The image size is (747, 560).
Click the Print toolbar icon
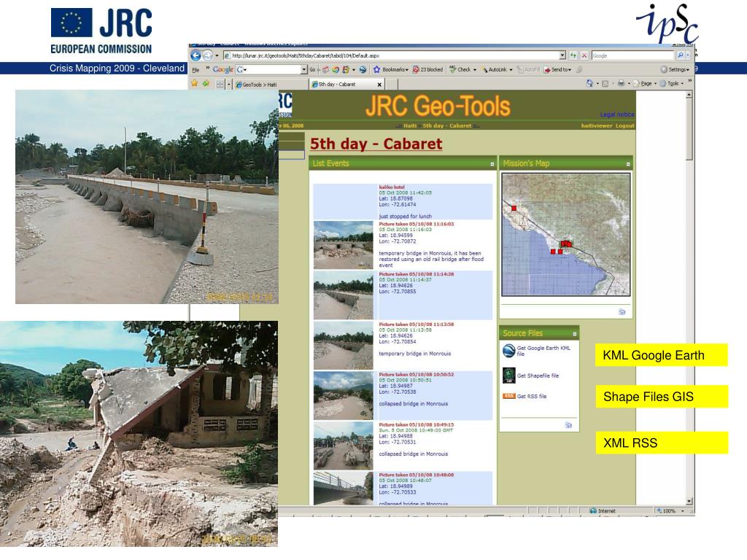[621, 83]
